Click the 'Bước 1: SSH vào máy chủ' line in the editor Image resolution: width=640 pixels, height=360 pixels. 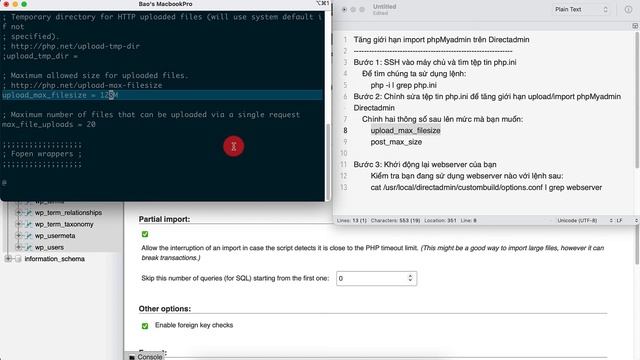pyautogui.click(x=435, y=62)
